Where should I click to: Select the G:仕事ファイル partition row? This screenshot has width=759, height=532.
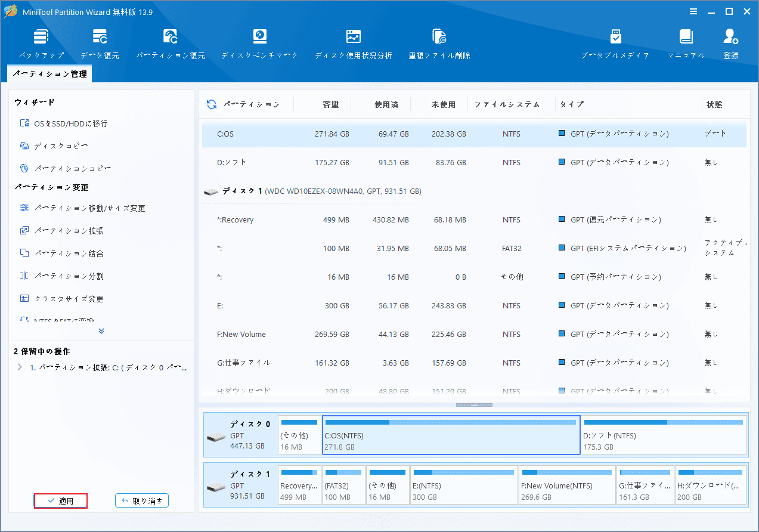click(x=474, y=363)
